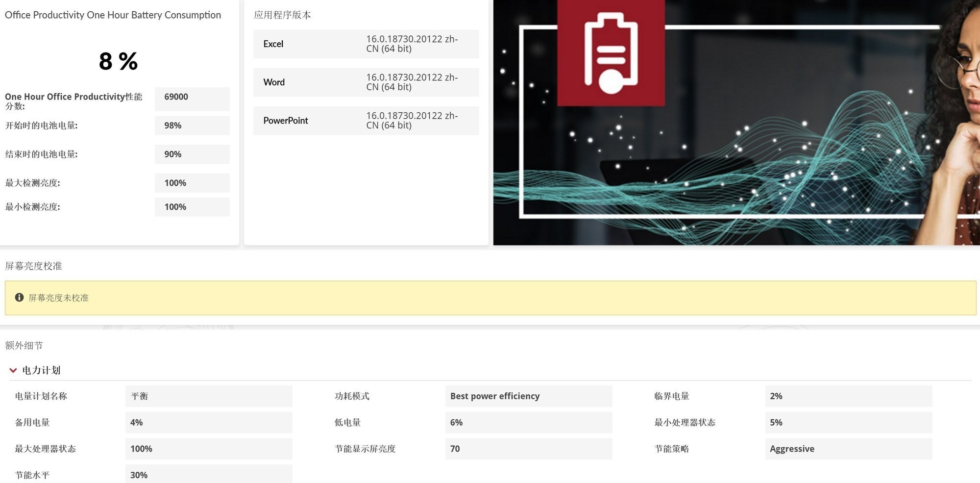Click the info icon in yellow warning banner

19,297
